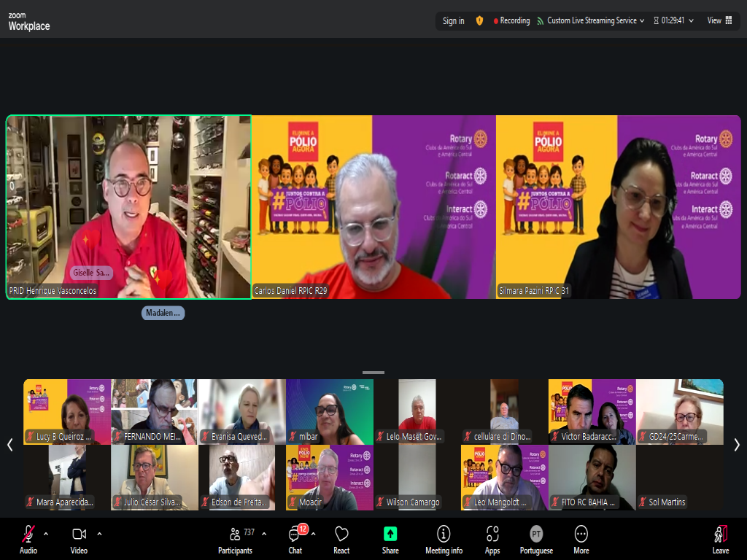Image resolution: width=747 pixels, height=560 pixels.
Task: Open the Apps icon in toolbar
Action: tap(492, 534)
